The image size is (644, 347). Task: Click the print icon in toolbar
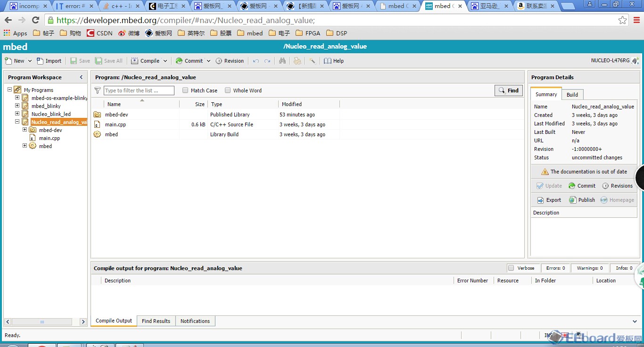(297, 61)
